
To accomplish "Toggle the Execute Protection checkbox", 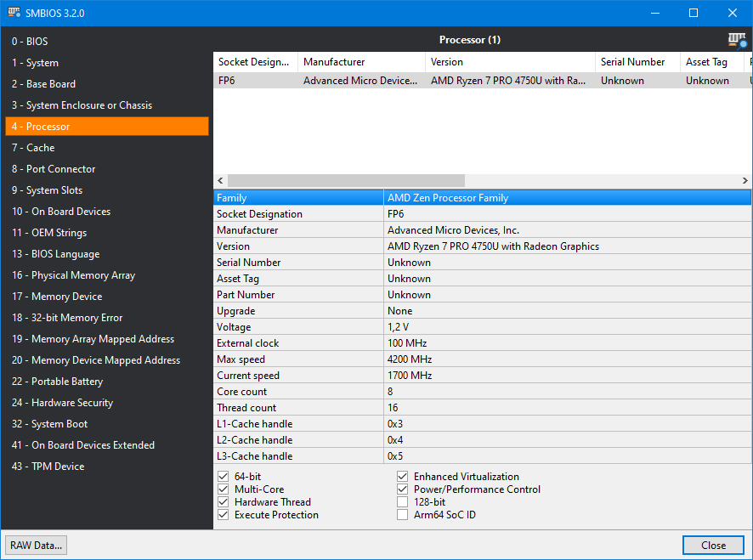I will (224, 515).
